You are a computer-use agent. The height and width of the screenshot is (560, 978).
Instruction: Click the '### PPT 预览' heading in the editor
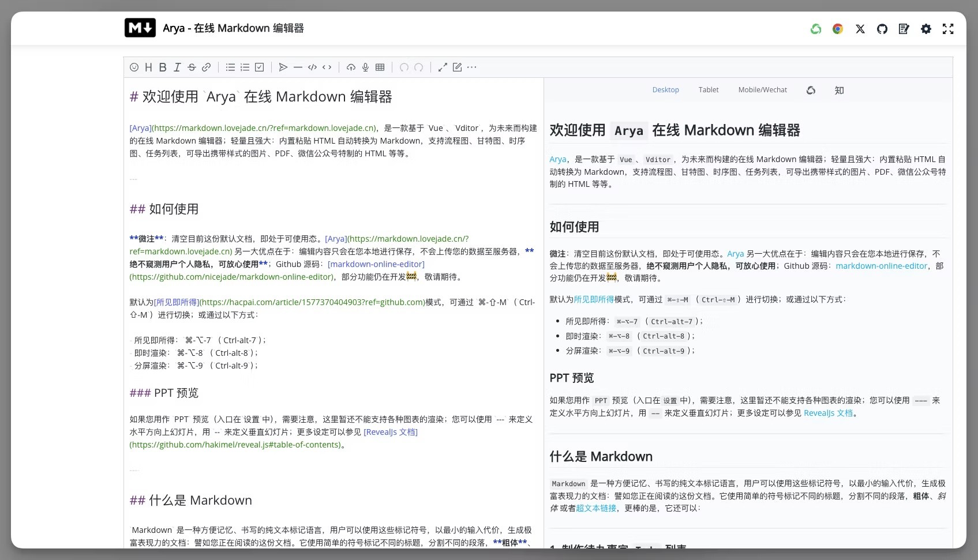coord(164,393)
